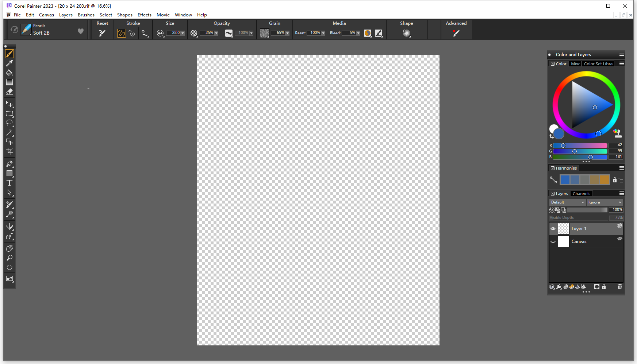Pick the first blue harmony swatch
Image resolution: width=637 pixels, height=364 pixels.
(x=565, y=180)
